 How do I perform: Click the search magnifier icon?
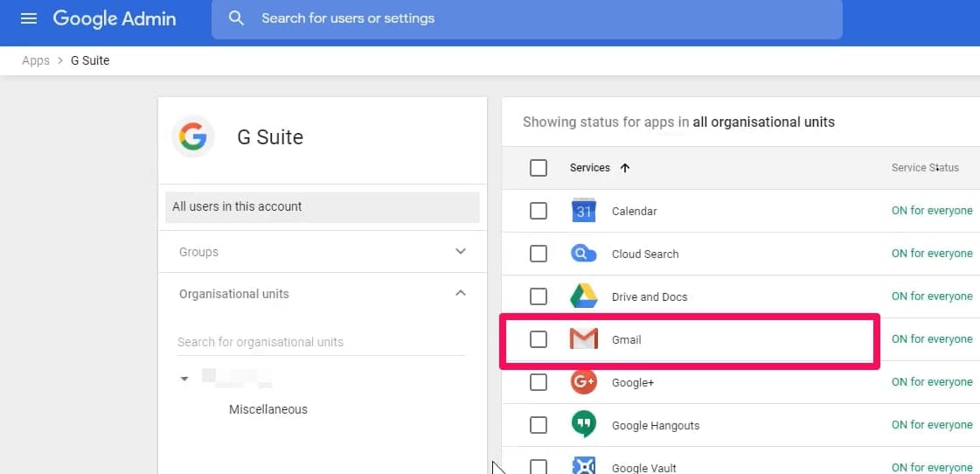[236, 18]
